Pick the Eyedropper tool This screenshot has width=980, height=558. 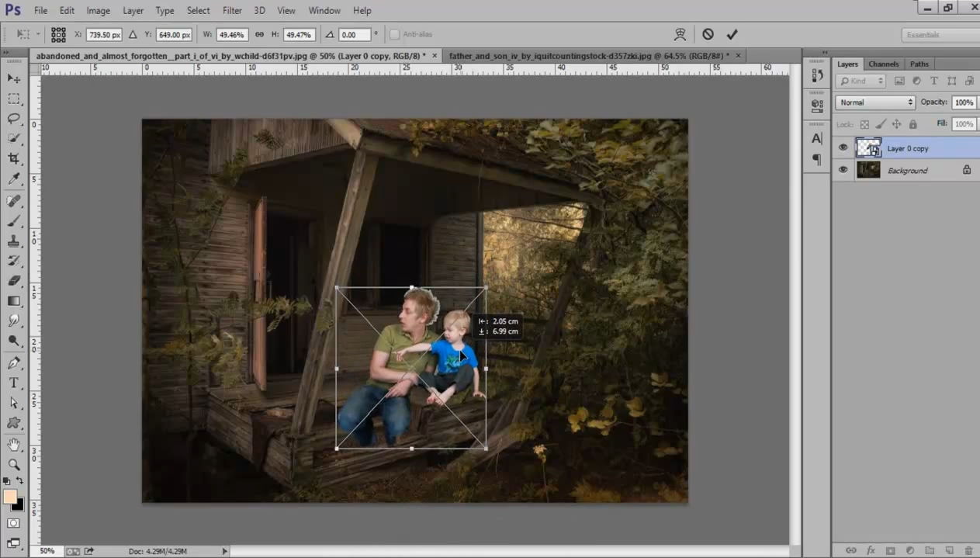click(14, 179)
